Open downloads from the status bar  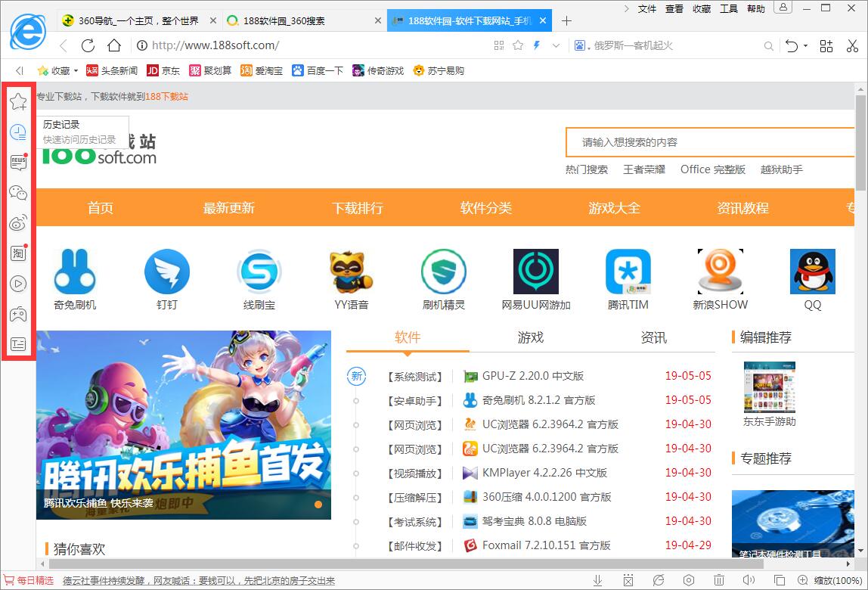click(597, 581)
